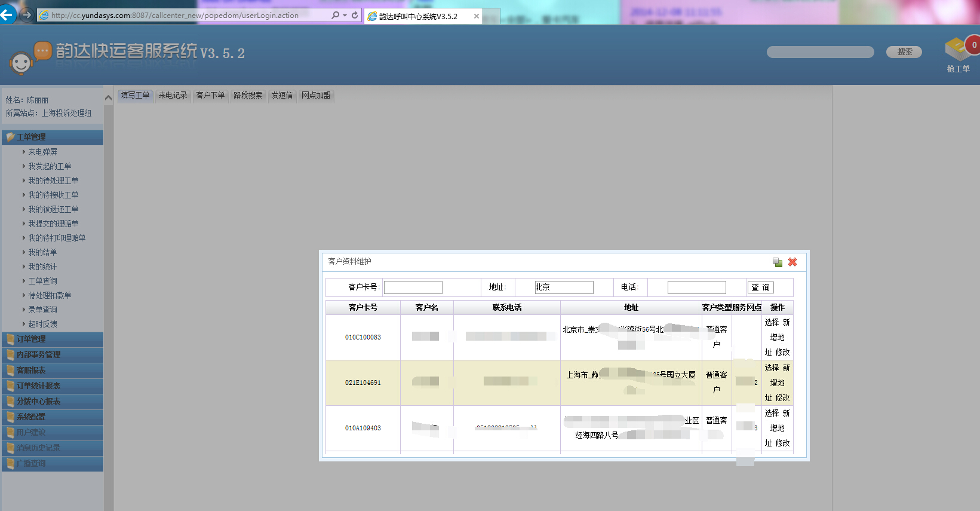Focus the 客户卡号 input field

pyautogui.click(x=413, y=287)
